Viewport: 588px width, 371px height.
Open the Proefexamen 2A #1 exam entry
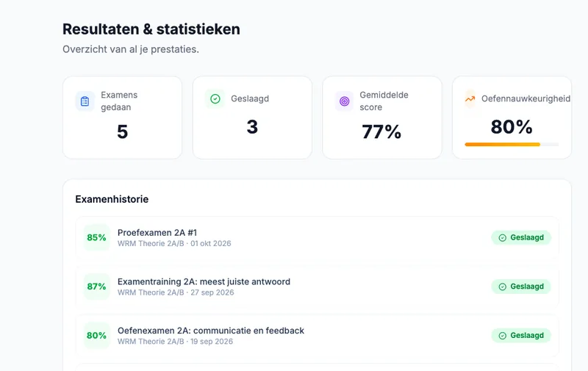(318, 237)
